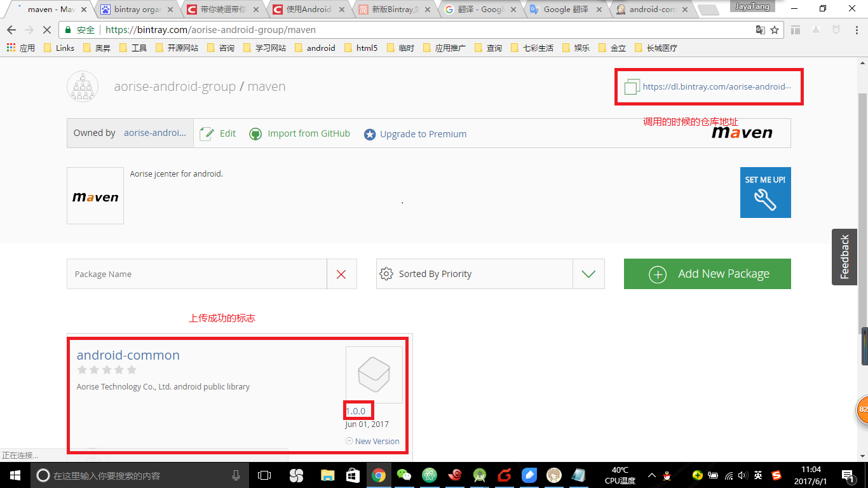The height and width of the screenshot is (488, 868).
Task: Click the volume icon in system tray
Action: 743,475
